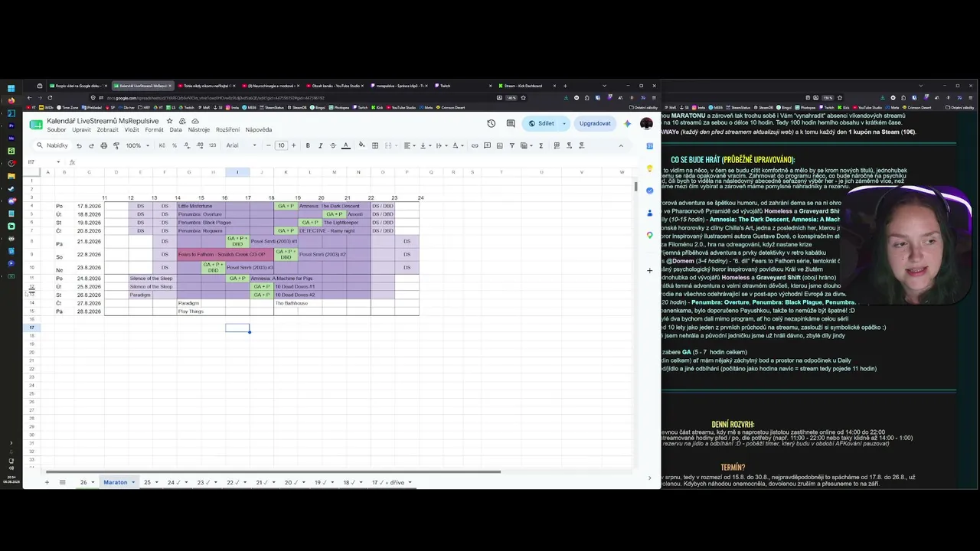This screenshot has width=980, height=551.
Task: Open the Zobrazit menu
Action: pos(108,130)
